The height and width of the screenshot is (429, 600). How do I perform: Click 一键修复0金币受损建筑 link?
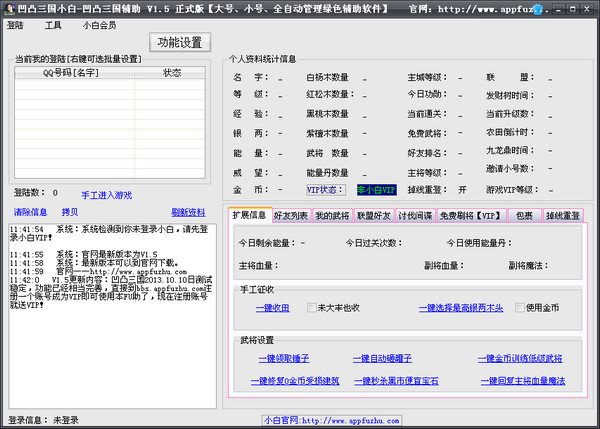(295, 381)
